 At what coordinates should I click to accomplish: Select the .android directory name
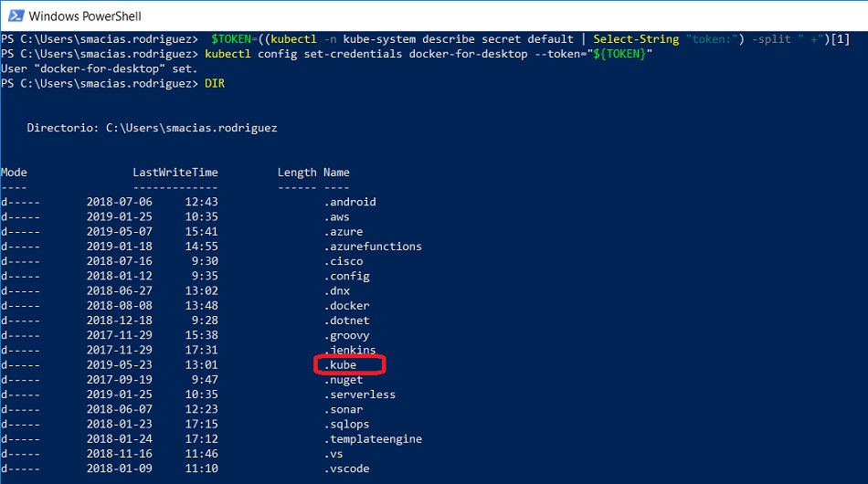pos(350,202)
